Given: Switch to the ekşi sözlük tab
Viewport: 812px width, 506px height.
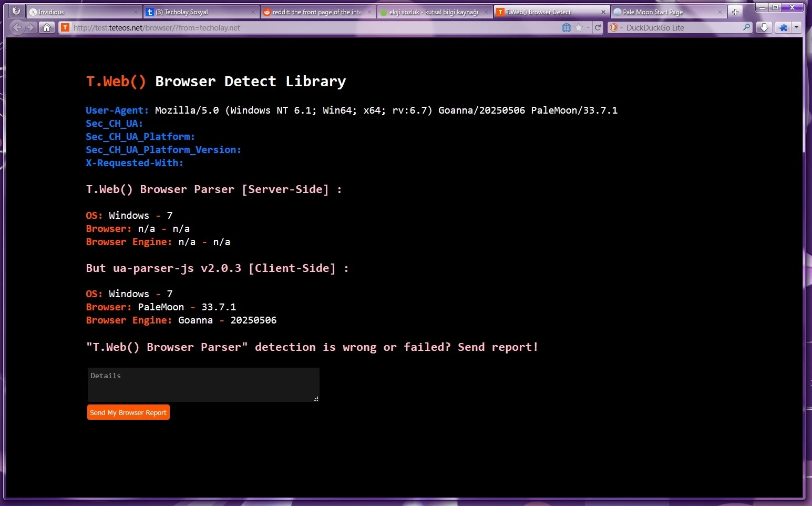Looking at the screenshot, I should pos(435,12).
